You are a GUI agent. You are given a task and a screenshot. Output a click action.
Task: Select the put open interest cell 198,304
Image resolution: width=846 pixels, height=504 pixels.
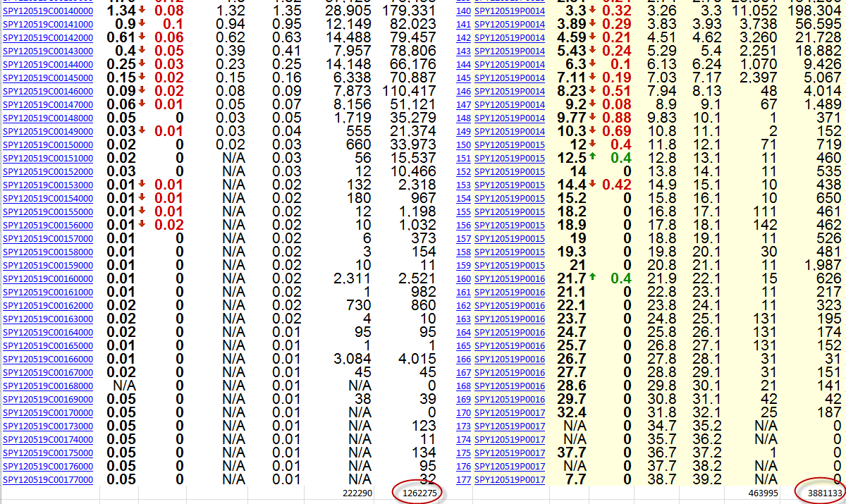click(x=815, y=11)
